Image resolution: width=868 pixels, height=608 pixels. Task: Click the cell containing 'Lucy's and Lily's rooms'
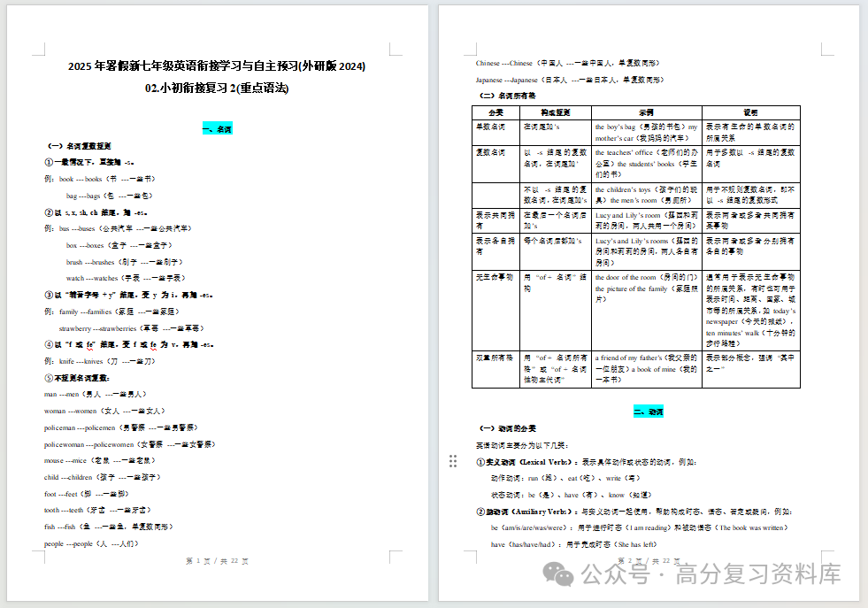647,251
